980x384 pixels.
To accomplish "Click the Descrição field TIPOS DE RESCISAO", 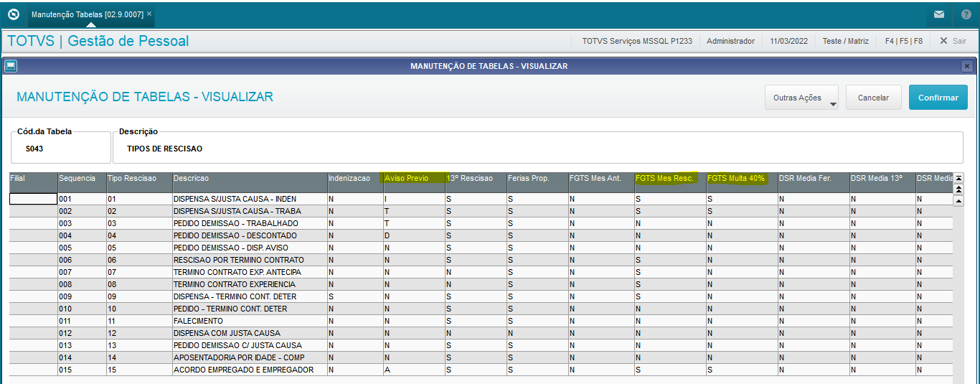I will 537,149.
